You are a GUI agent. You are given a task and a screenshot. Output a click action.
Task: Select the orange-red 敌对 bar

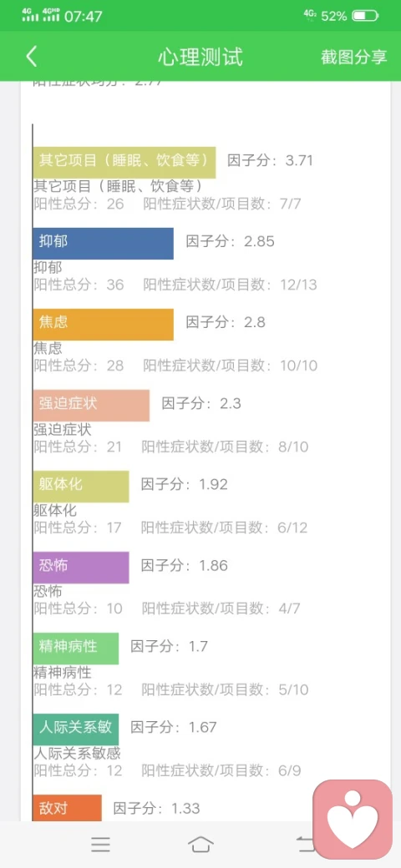pos(67,808)
